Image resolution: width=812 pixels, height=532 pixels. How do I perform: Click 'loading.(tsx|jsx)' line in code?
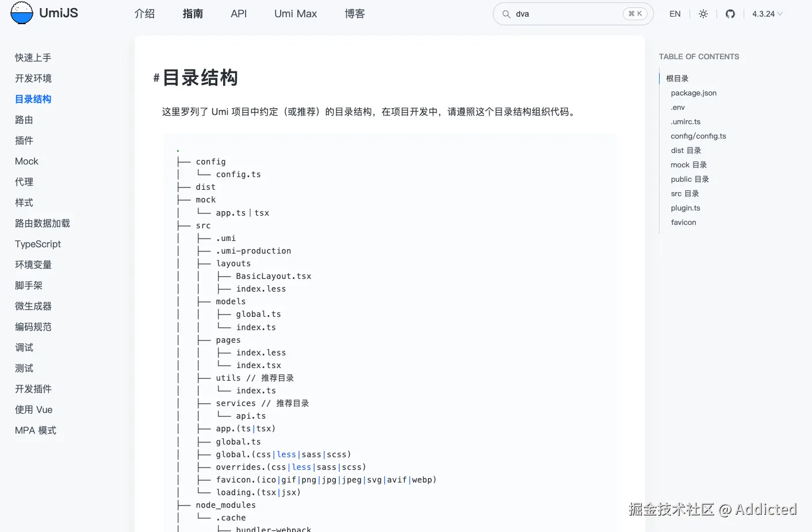coord(258,492)
